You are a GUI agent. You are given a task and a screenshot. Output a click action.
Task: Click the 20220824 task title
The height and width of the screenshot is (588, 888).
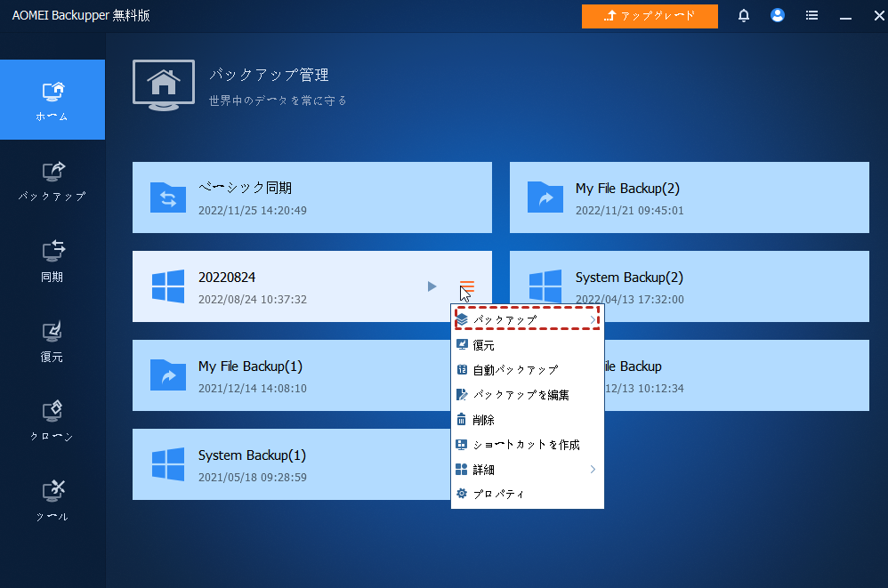click(227, 278)
